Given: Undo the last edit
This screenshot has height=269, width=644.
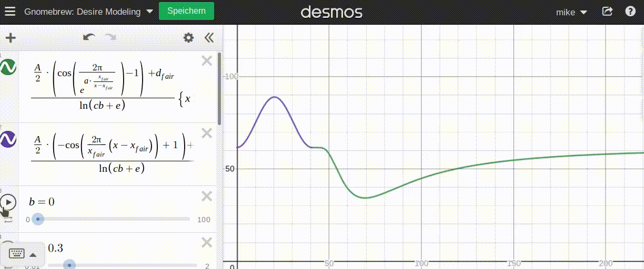Looking at the screenshot, I should [x=89, y=37].
